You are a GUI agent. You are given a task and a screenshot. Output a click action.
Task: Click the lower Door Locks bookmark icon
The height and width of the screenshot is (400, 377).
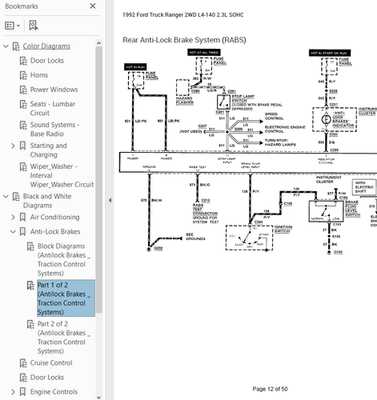point(23,378)
